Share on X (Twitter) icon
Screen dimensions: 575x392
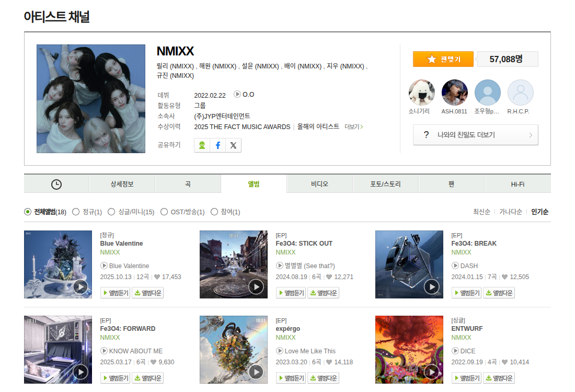[233, 145]
